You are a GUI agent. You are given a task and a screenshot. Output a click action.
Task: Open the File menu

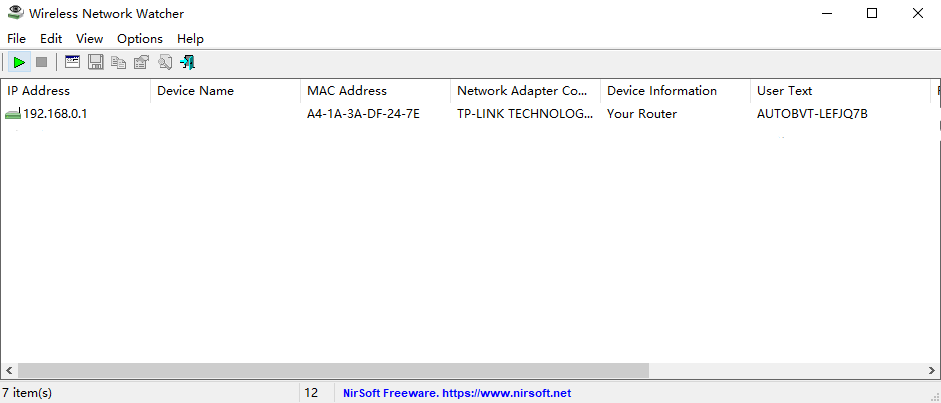pos(16,39)
